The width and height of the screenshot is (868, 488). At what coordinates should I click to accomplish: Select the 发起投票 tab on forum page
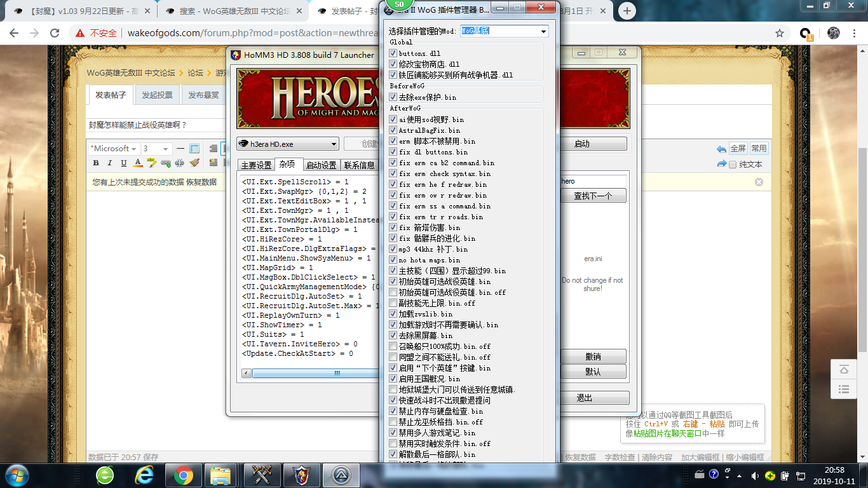tap(157, 95)
